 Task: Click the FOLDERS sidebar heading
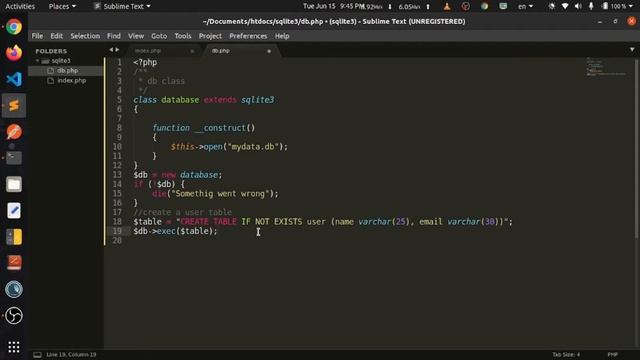[51, 51]
